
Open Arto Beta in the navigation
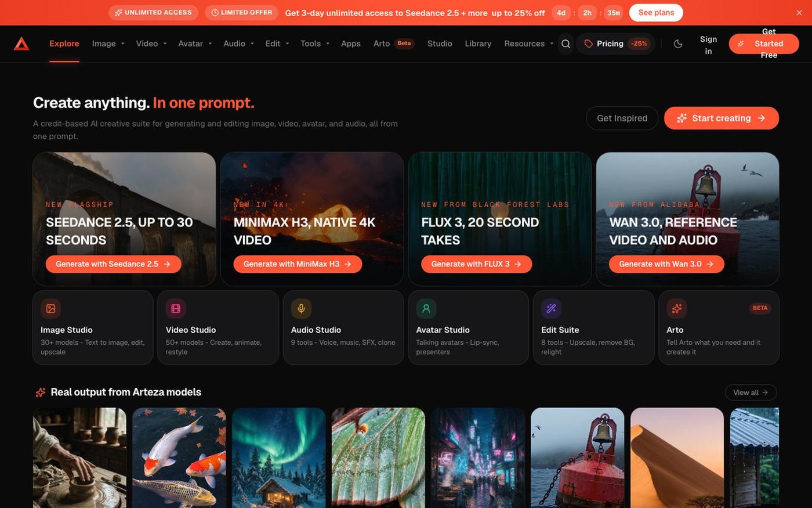[x=394, y=44]
